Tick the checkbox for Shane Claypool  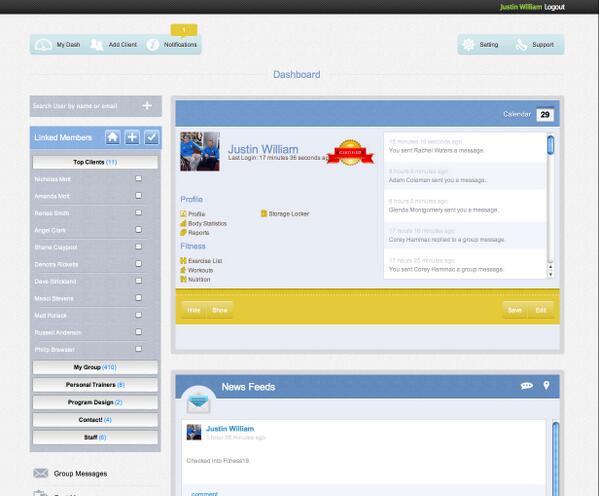point(139,246)
